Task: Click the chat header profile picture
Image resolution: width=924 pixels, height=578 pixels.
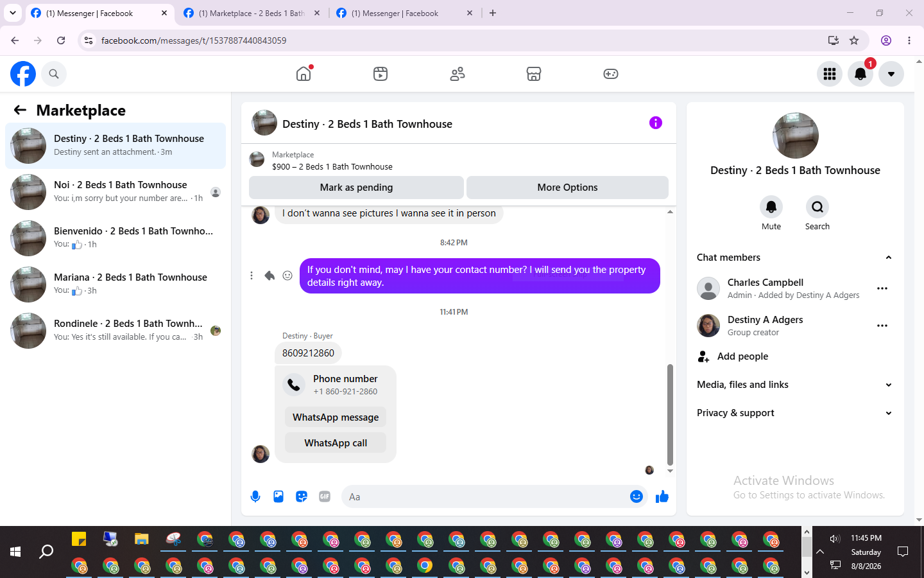Action: pyautogui.click(x=264, y=123)
